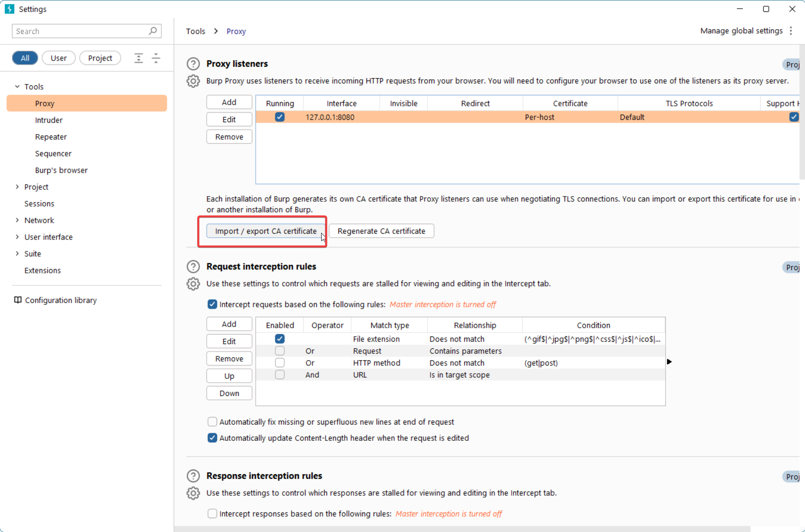
Task: Expand the Network settings node
Action: point(17,220)
